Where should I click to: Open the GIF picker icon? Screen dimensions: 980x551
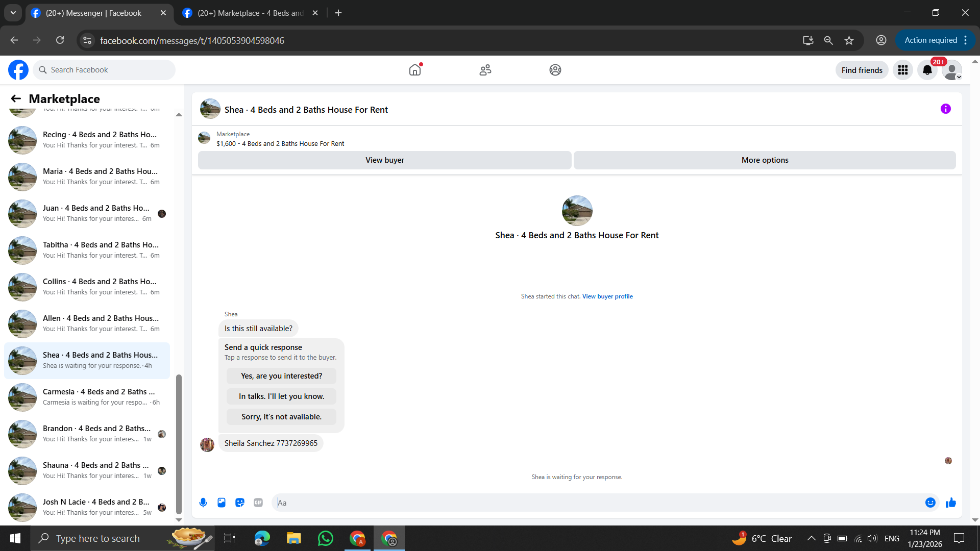click(258, 503)
